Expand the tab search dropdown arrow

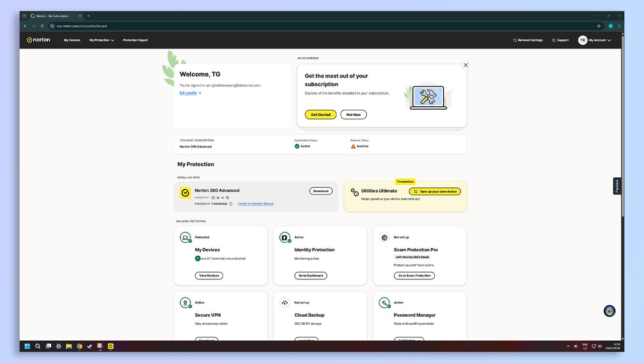coord(24,16)
